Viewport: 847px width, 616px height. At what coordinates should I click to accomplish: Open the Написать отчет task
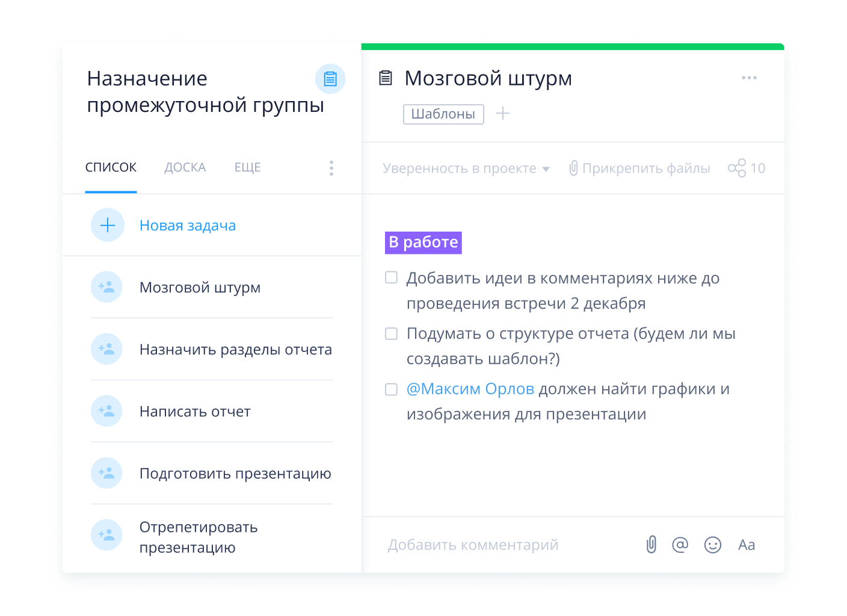[x=195, y=411]
